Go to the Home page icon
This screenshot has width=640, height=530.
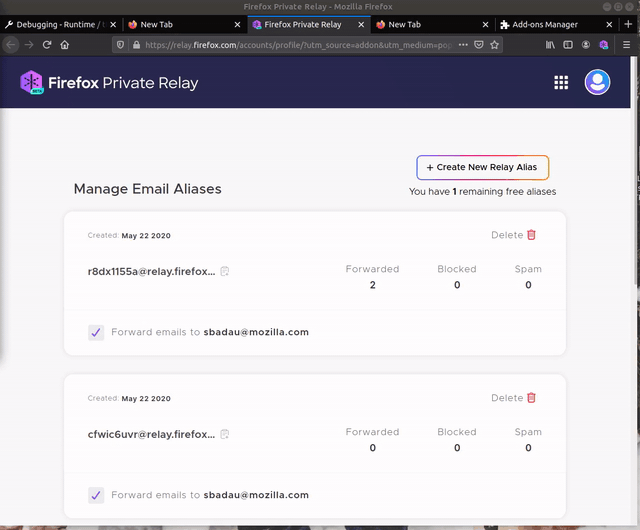(x=64, y=45)
